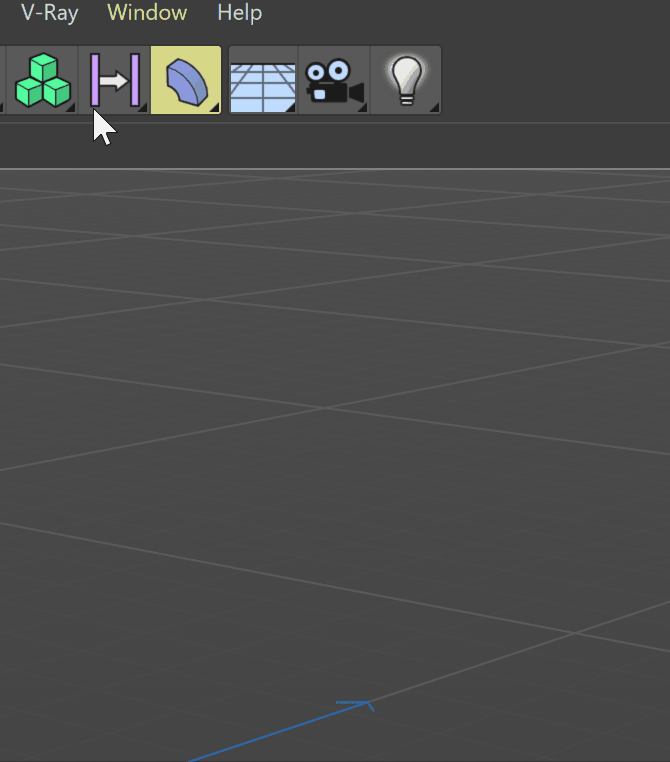This screenshot has width=670, height=762.
Task: Add a Light using the bulb icon
Action: click(406, 80)
